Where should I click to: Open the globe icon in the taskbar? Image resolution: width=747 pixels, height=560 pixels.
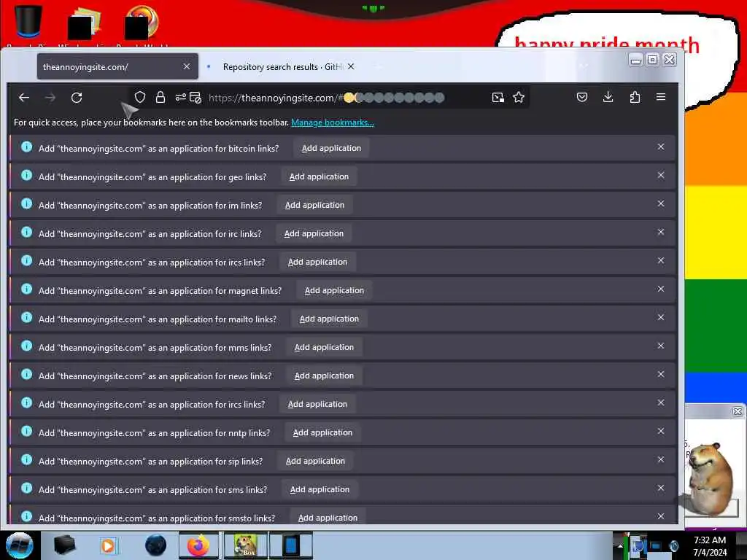pyautogui.click(x=156, y=545)
